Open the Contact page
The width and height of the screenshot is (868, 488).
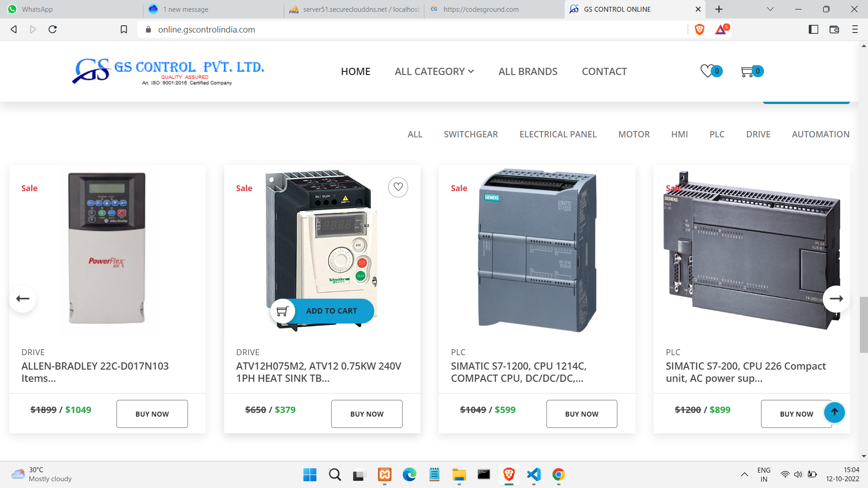pyautogui.click(x=604, y=71)
